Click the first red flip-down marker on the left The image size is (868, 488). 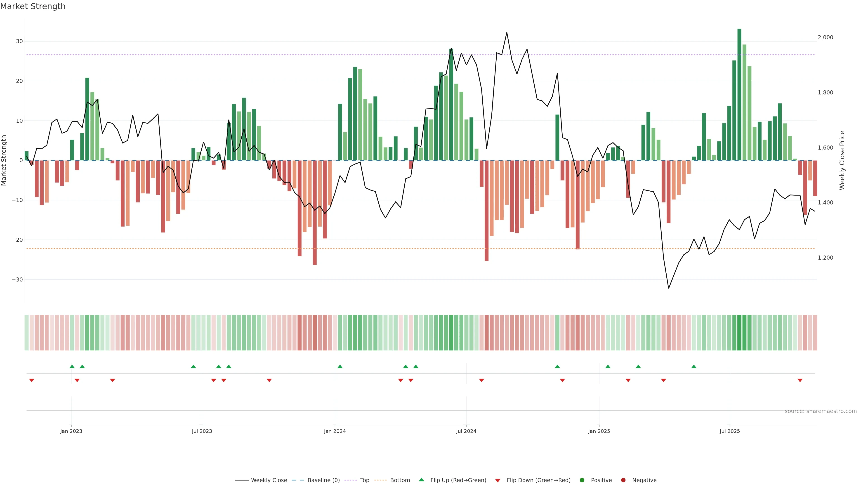coord(32,380)
